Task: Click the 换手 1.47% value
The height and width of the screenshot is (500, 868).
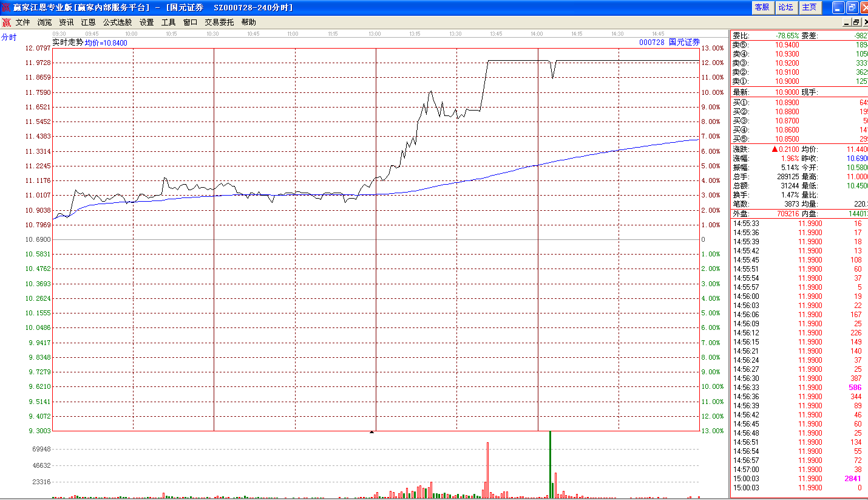Action: click(x=790, y=195)
